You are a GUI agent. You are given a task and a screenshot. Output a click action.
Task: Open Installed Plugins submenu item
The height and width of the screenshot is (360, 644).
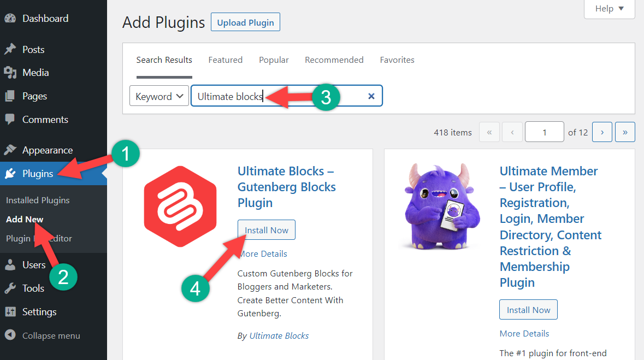(38, 200)
